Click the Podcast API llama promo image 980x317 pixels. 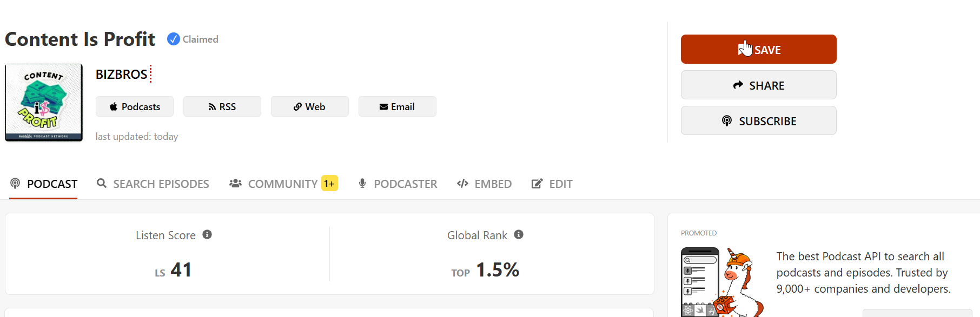pos(722,282)
